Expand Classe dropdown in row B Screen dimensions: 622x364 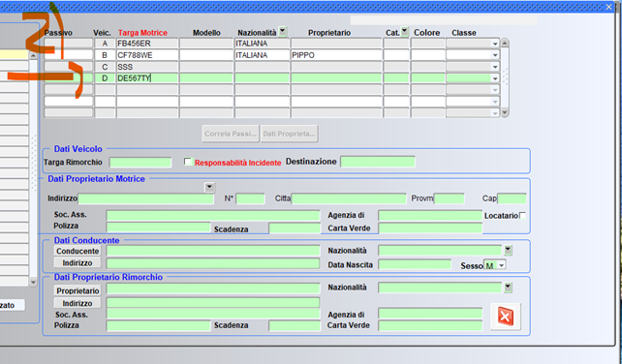click(495, 55)
